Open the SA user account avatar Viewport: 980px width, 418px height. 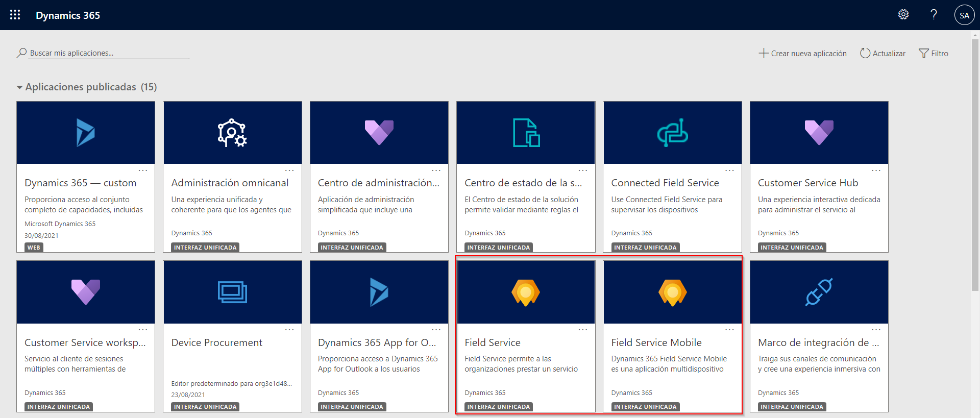pyautogui.click(x=964, y=15)
